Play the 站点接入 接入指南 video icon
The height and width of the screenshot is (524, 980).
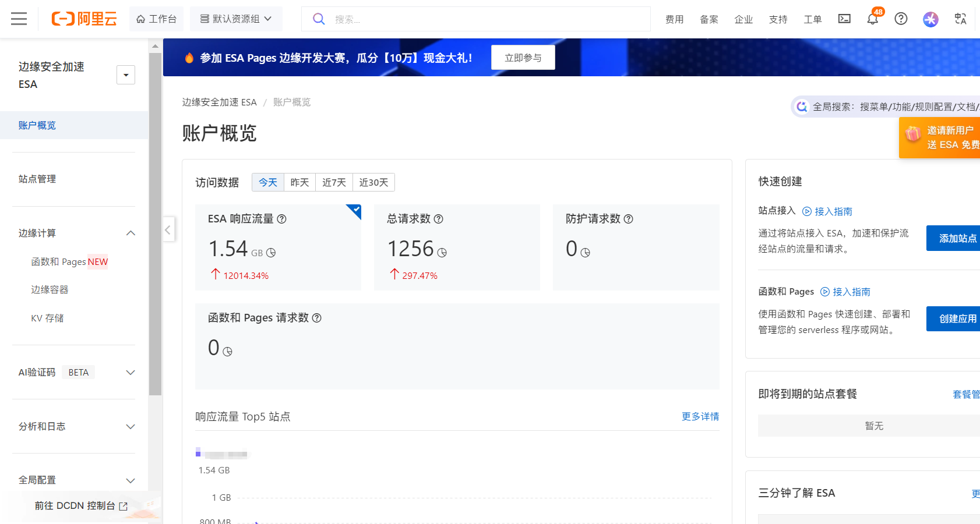coord(807,211)
